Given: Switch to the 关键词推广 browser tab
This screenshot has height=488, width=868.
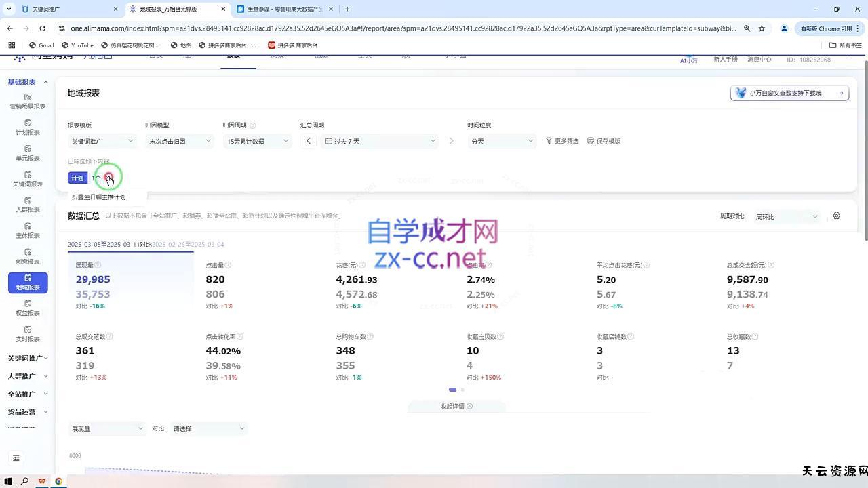Looking at the screenshot, I should point(68,9).
